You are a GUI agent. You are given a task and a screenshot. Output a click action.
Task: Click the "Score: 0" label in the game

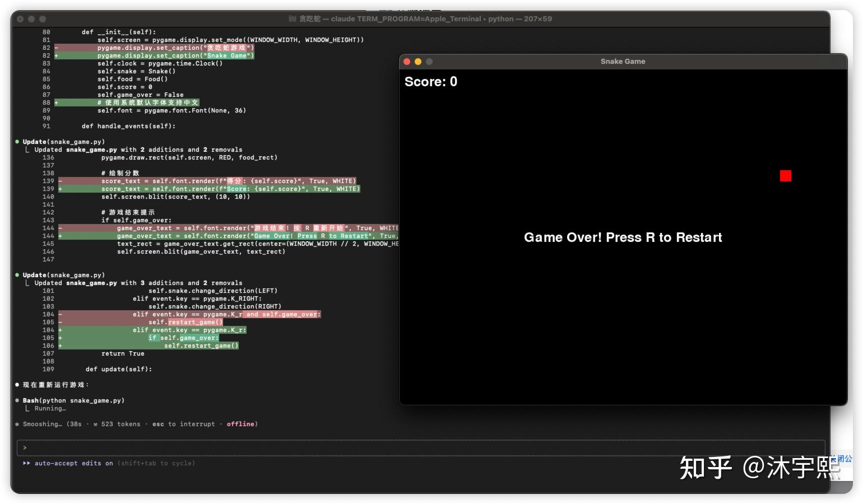(x=431, y=82)
